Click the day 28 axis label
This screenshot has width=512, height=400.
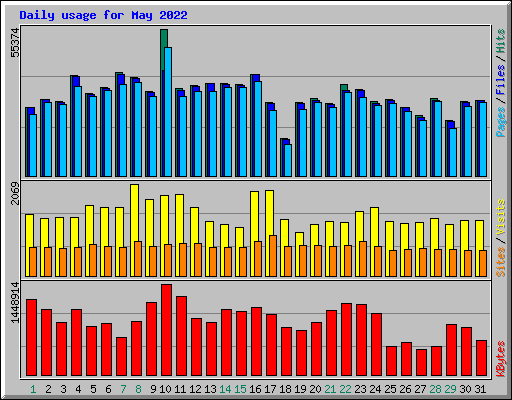pyautogui.click(x=436, y=389)
